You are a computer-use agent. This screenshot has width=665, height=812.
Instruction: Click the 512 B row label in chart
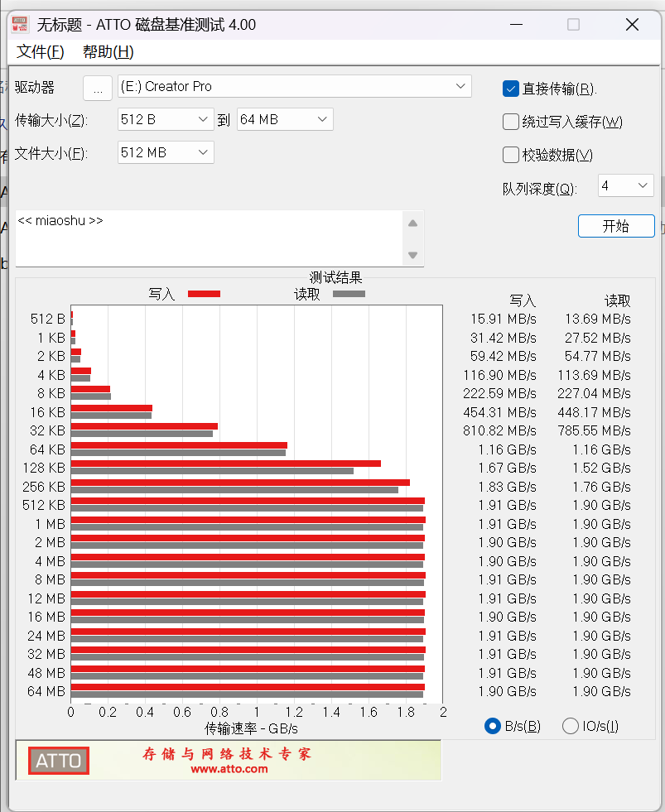click(48, 319)
